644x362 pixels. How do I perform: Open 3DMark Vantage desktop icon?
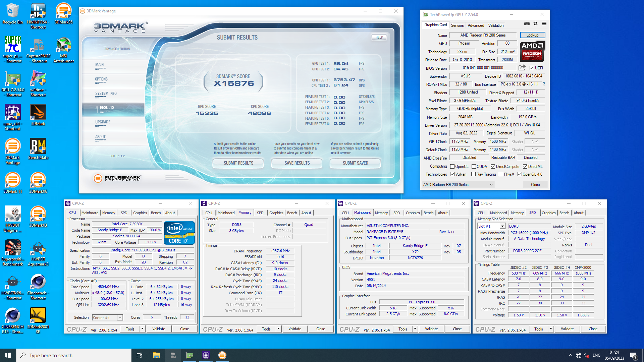click(12, 151)
